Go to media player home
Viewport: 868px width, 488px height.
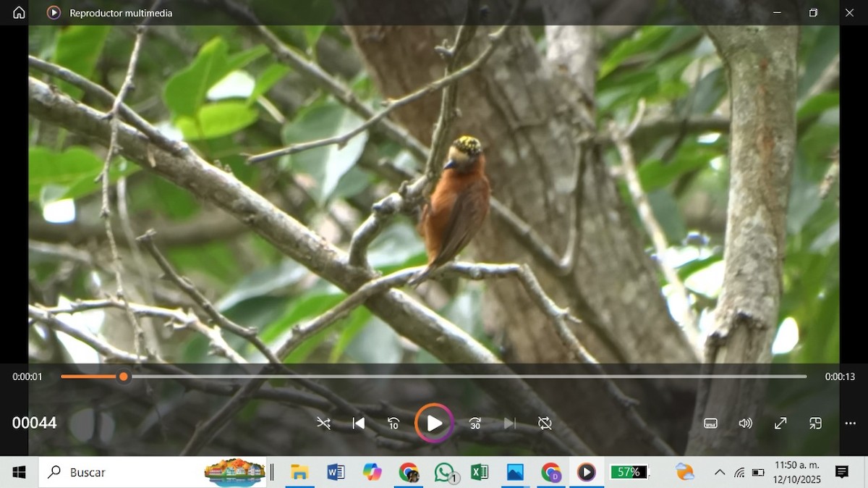click(x=19, y=13)
